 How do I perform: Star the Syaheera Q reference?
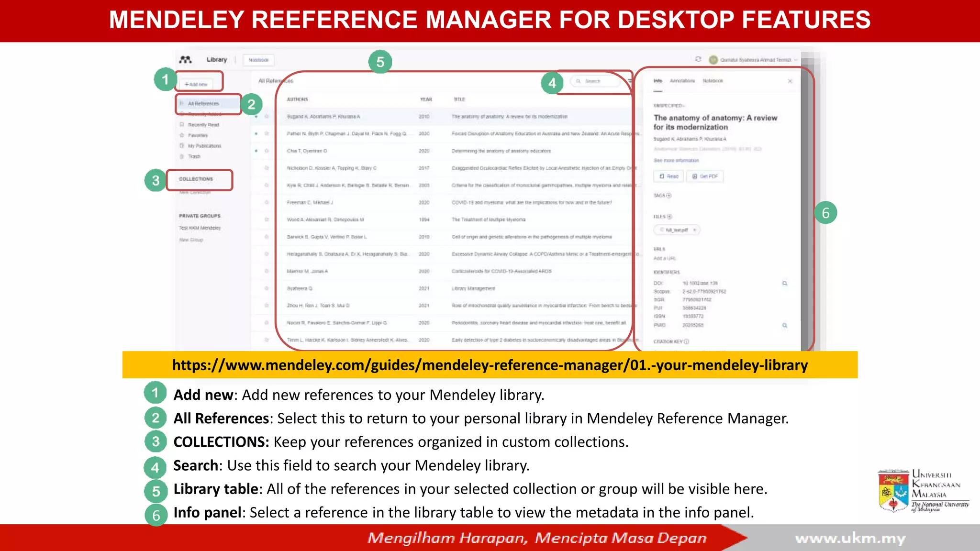[x=267, y=288]
